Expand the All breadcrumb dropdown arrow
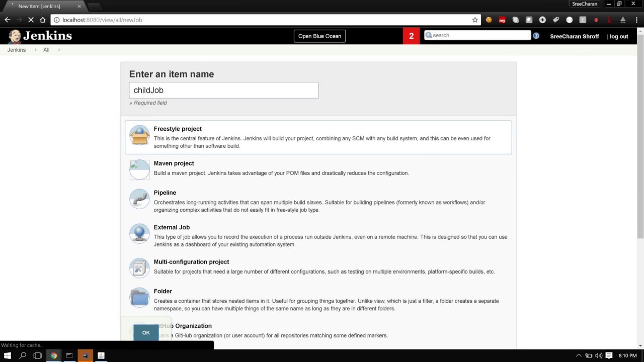644x362 pixels. pos(59,50)
